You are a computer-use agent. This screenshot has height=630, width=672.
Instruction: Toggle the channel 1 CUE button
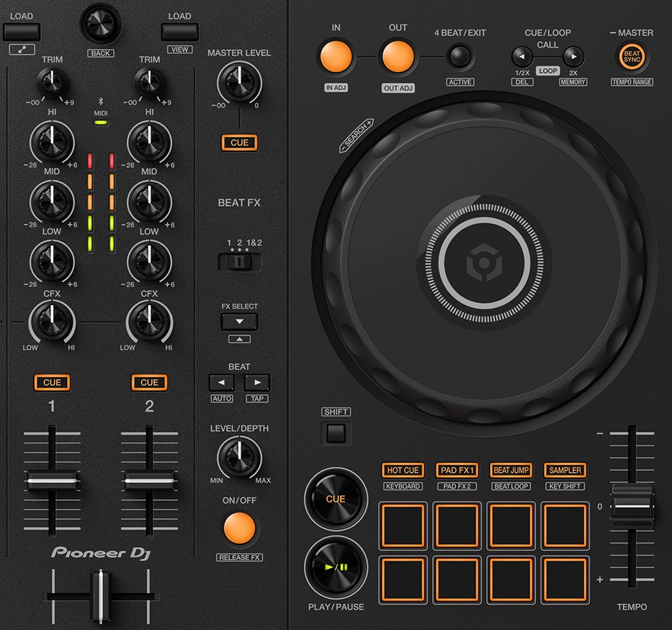click(x=53, y=383)
